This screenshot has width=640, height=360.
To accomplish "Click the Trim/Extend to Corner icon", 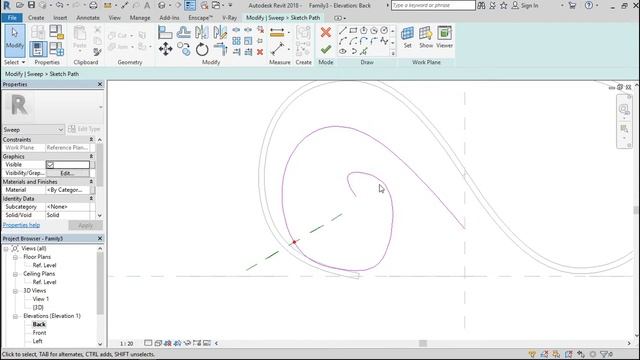I will 220,49.
